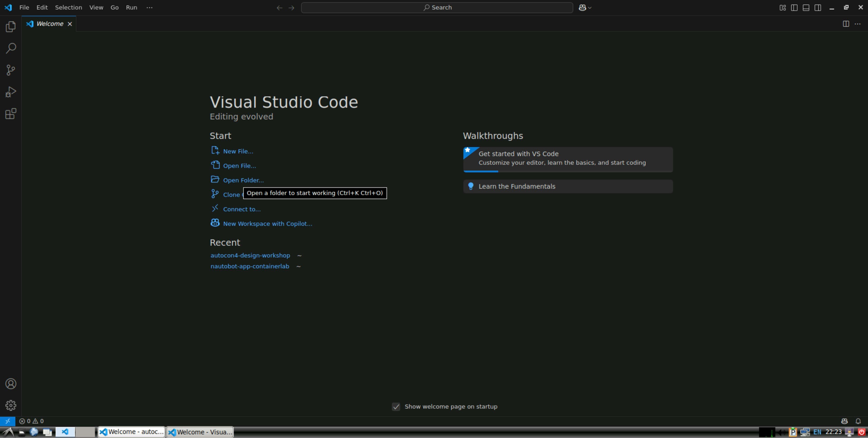The image size is (868, 438).
Task: Click the New File... link
Action: (x=238, y=151)
